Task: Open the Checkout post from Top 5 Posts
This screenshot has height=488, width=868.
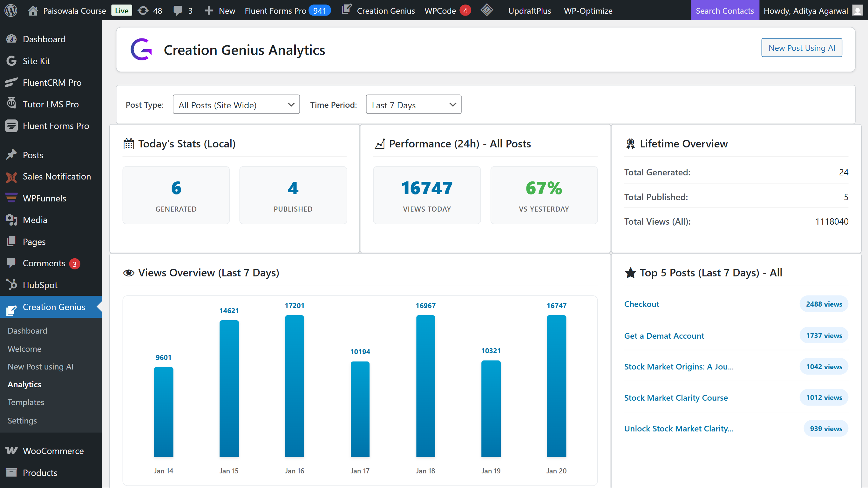Action: click(x=641, y=304)
